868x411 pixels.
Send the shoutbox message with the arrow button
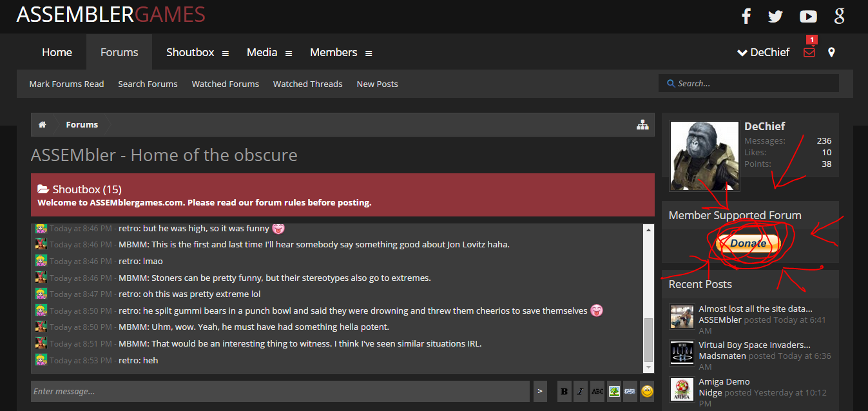[x=540, y=391]
